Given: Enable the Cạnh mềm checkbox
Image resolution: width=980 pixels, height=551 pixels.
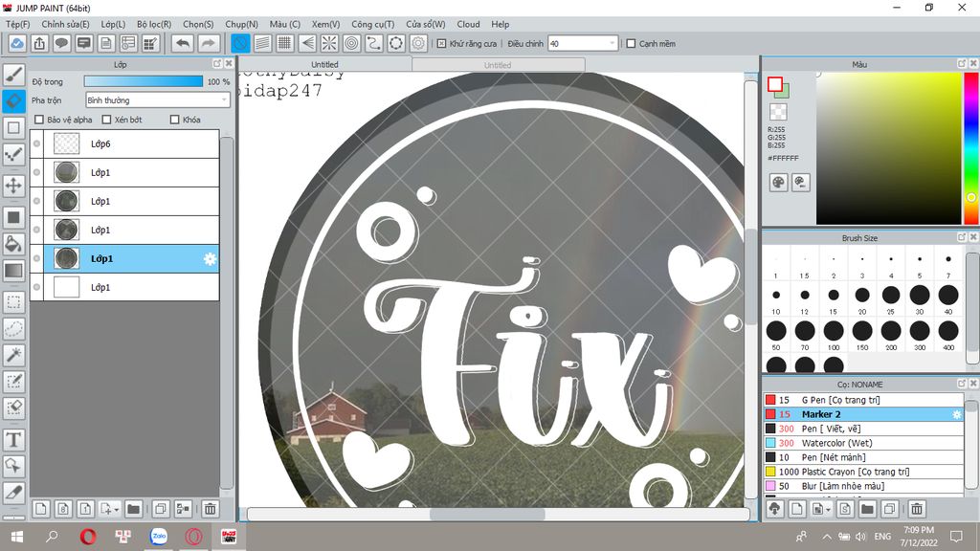Looking at the screenshot, I should tap(632, 44).
